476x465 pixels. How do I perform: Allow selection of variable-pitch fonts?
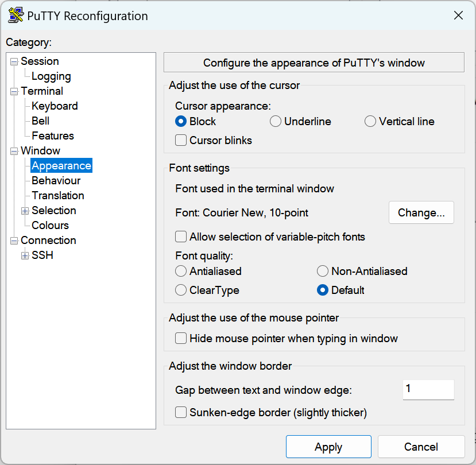(x=181, y=237)
